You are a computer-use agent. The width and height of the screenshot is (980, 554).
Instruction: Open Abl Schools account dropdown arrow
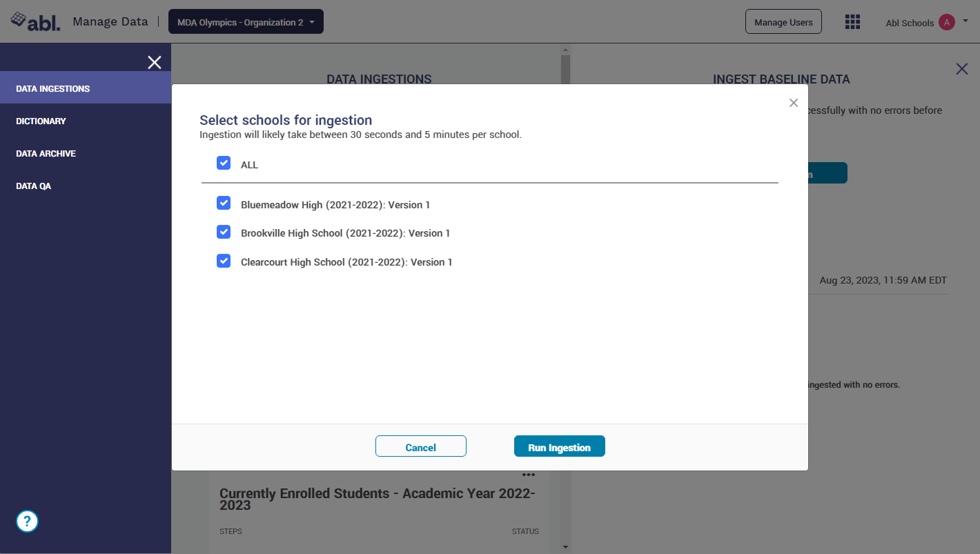965,21
